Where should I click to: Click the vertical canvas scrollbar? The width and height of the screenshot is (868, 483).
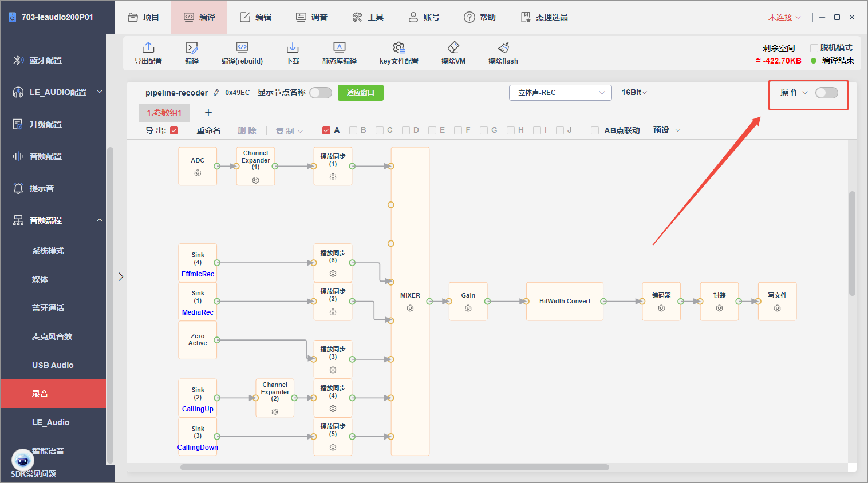pyautogui.click(x=852, y=243)
